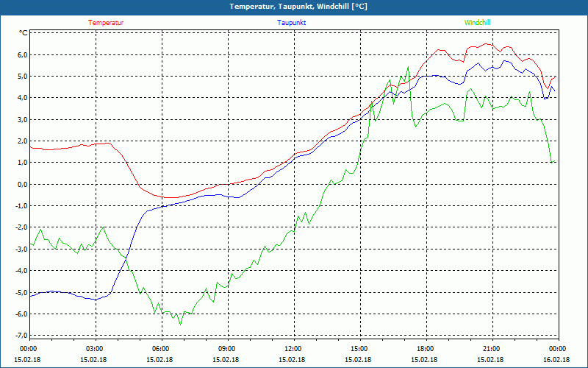The height and width of the screenshot is (368, 588).
Task: Click the -4,0 y-axis value
Action: pyautogui.click(x=21, y=270)
